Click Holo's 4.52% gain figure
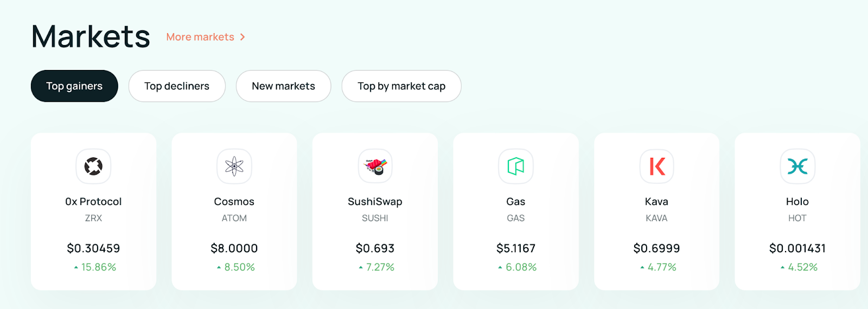Screen dimensions: 868x309 click(x=802, y=267)
